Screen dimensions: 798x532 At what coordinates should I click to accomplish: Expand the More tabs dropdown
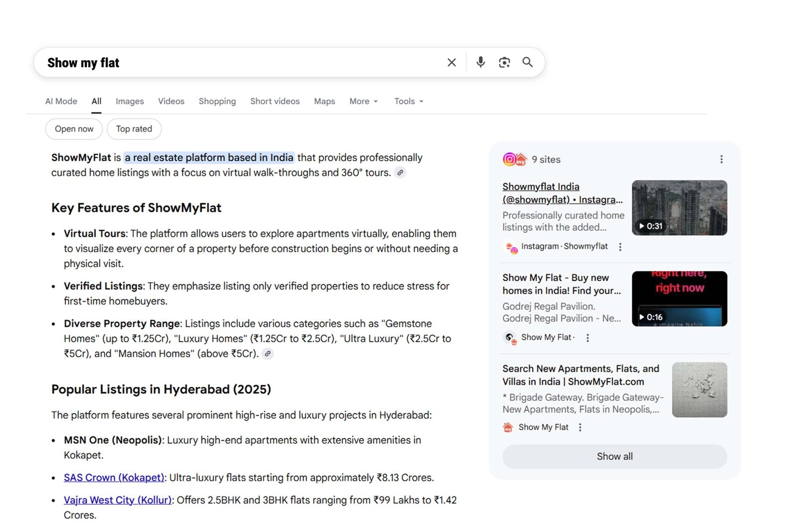click(x=363, y=101)
